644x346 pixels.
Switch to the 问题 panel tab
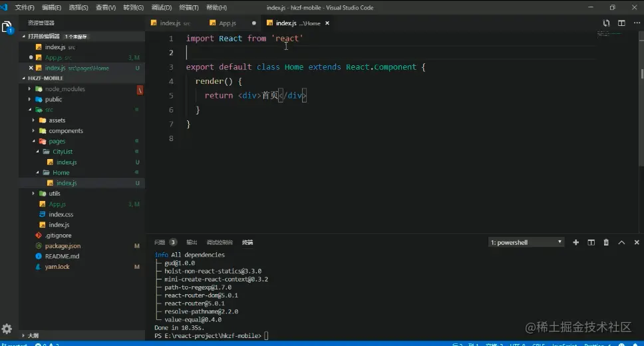(x=160, y=242)
